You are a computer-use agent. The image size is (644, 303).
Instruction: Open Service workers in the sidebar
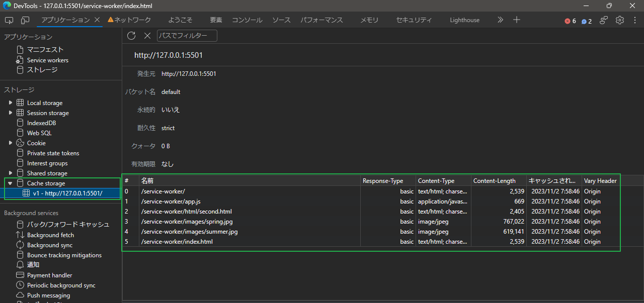46,60
